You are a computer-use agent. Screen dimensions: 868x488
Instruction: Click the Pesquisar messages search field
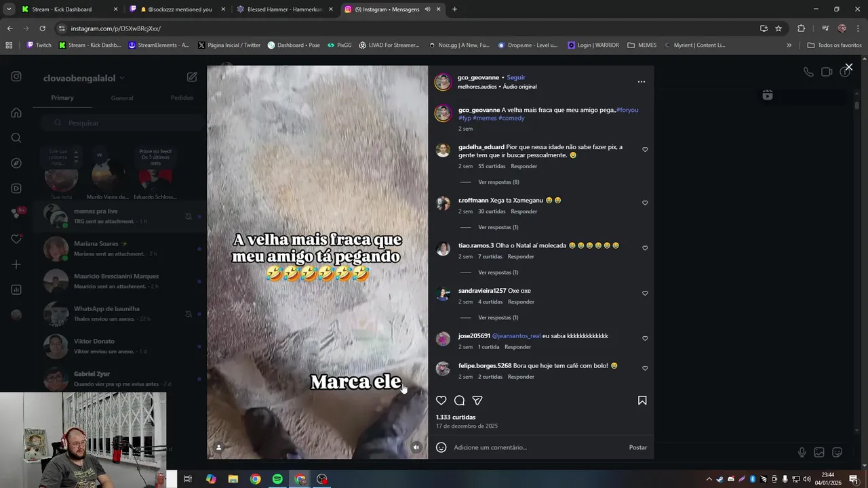(x=122, y=123)
